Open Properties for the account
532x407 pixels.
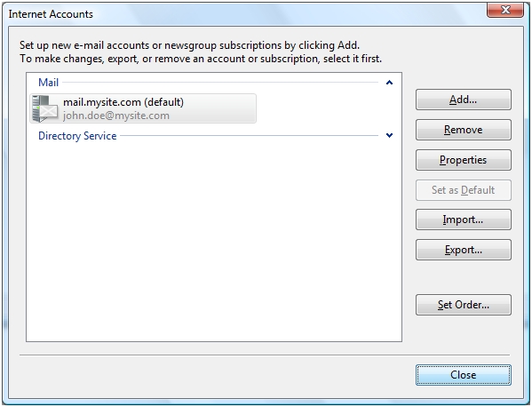tap(463, 160)
